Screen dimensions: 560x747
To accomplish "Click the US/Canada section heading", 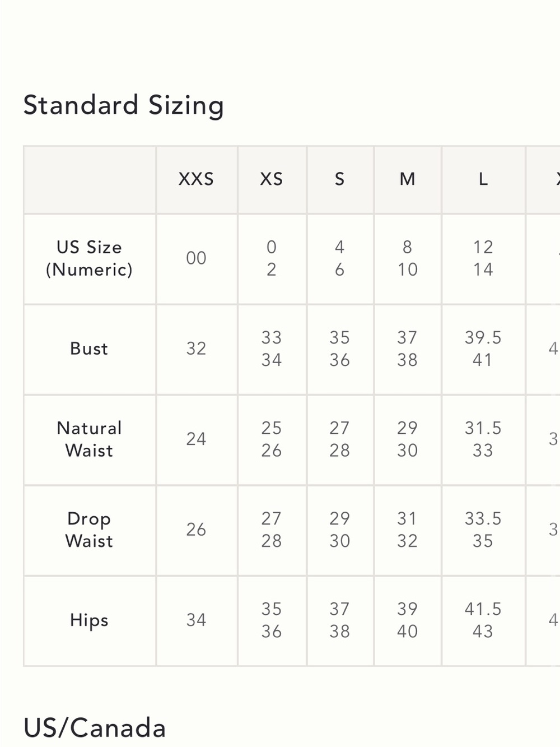I will (95, 728).
